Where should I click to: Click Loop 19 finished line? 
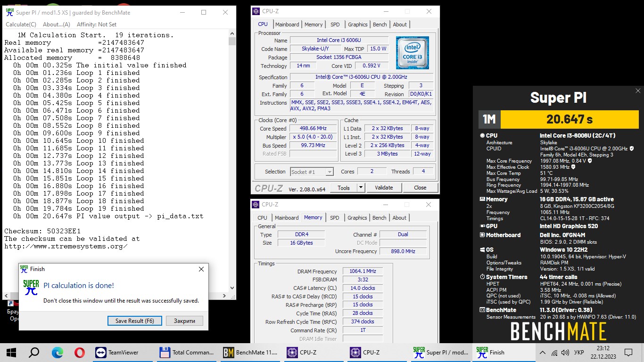(79, 208)
